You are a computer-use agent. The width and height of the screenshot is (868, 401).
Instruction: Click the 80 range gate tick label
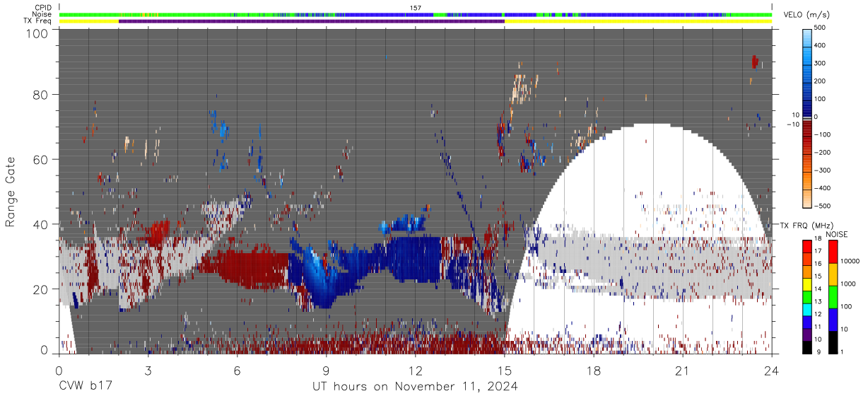coord(40,94)
